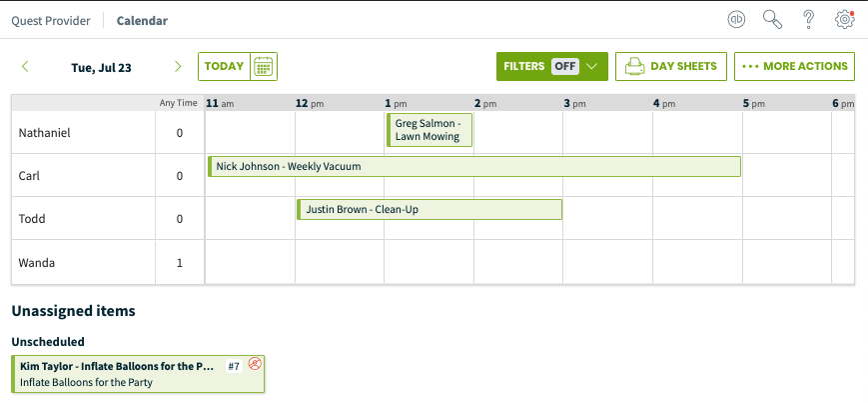Screen dimensions: 868x403
Task: Click Quest Provider in the header
Action: coord(50,21)
